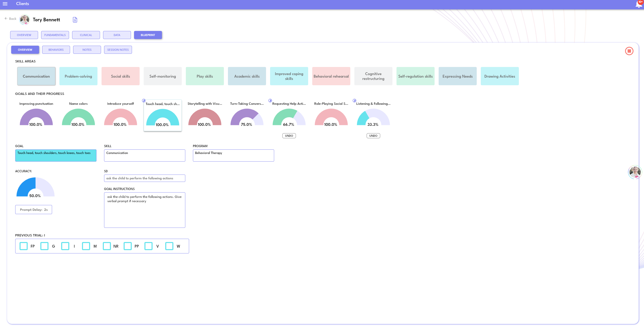Click the timer icon on Requesting Help goal
Viewport: 644px width, 327px height.
(x=270, y=100)
